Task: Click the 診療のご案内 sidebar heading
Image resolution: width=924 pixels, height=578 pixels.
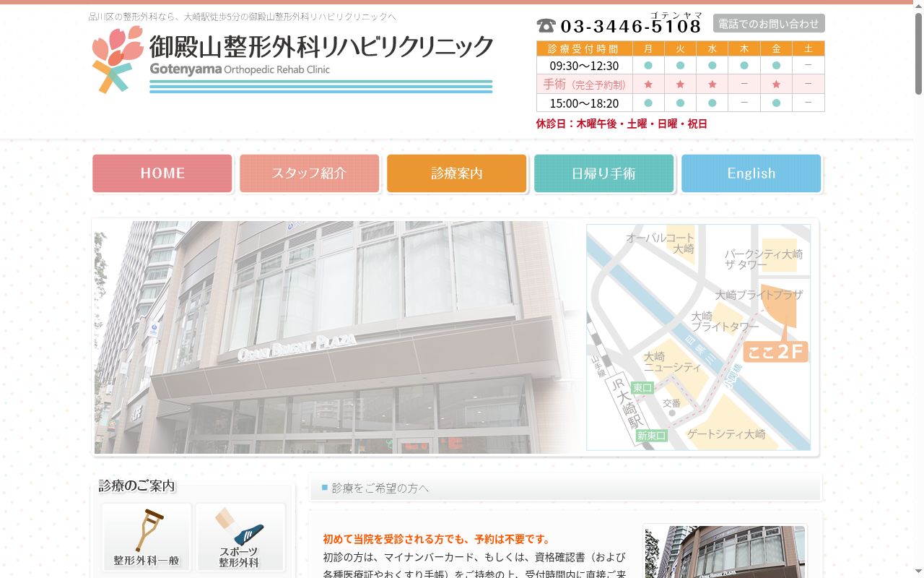Action: click(136, 486)
